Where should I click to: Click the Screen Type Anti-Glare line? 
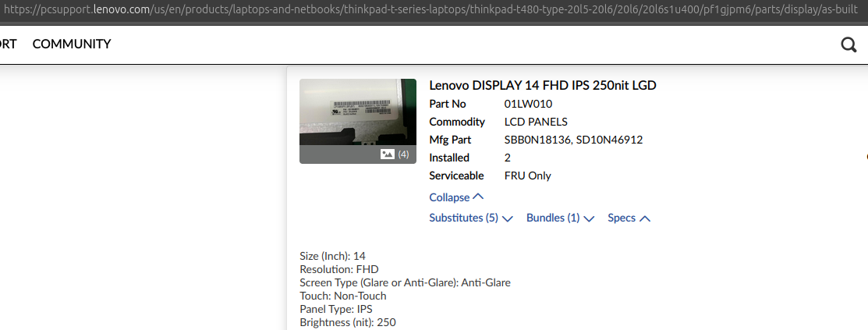[406, 282]
